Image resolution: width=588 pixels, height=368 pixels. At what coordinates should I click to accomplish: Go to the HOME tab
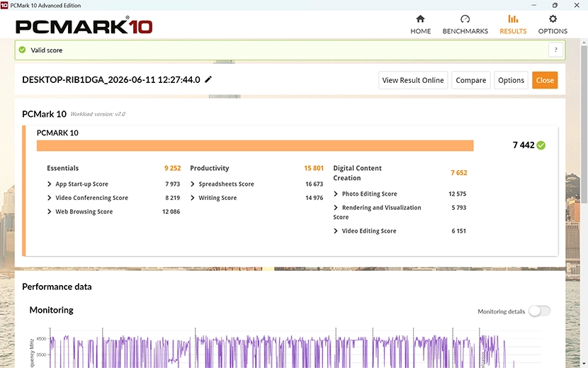click(x=420, y=25)
